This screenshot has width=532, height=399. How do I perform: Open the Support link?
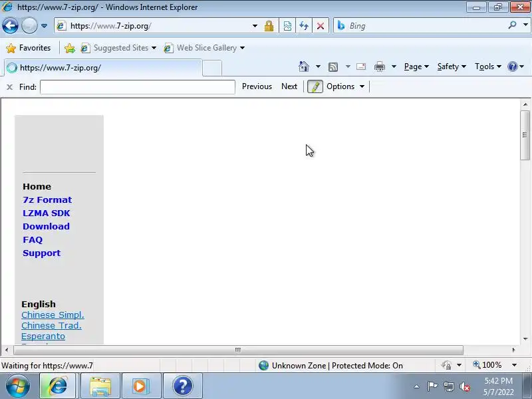click(x=41, y=253)
